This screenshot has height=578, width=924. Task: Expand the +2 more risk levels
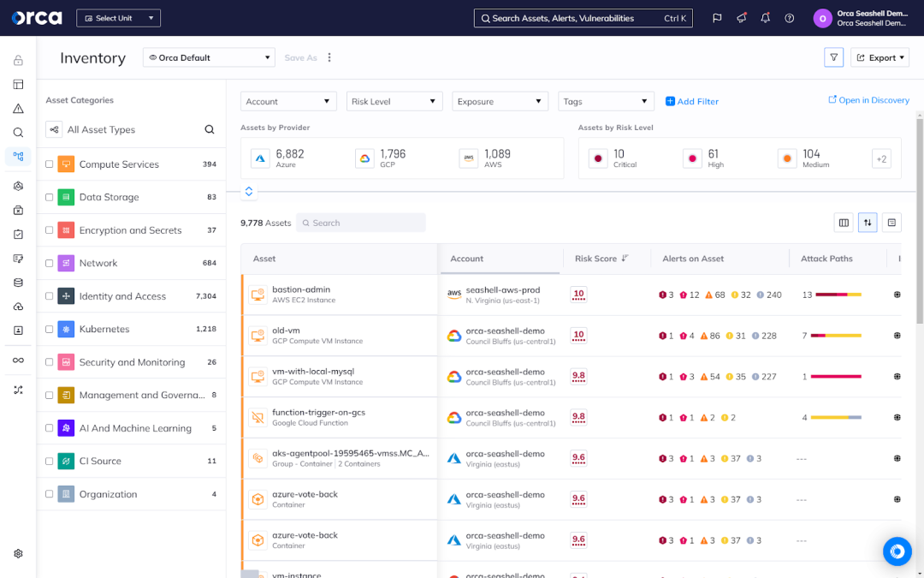(881, 158)
